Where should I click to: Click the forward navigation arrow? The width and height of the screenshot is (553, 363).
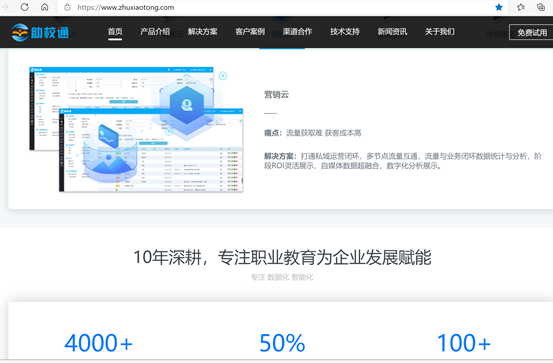pos(4,7)
